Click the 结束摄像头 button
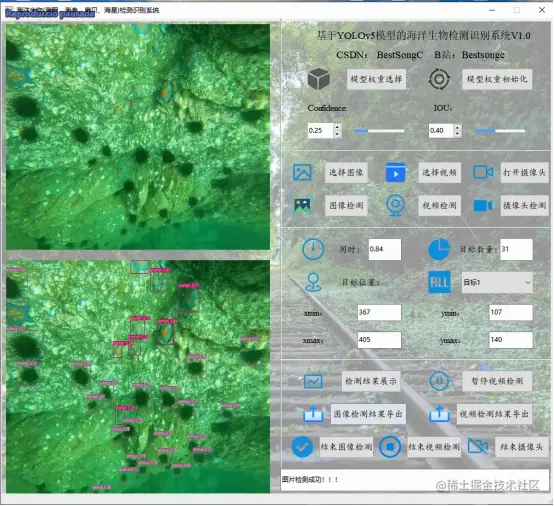This screenshot has height=506, width=554. click(x=521, y=447)
